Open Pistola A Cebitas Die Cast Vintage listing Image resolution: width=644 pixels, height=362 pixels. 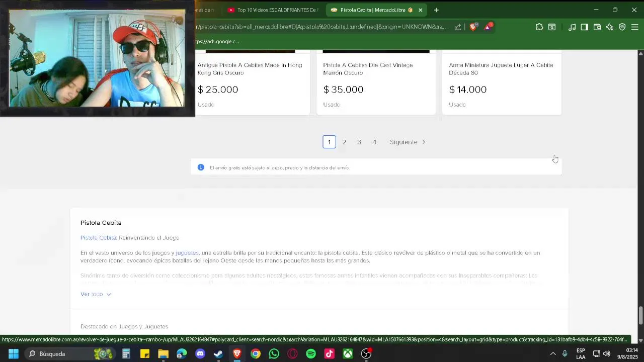[368, 69]
